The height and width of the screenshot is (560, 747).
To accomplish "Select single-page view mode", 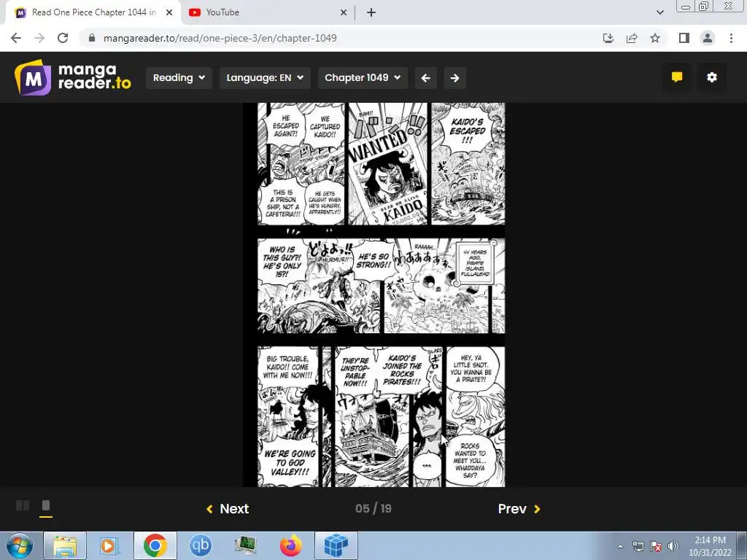I will click(x=46, y=505).
